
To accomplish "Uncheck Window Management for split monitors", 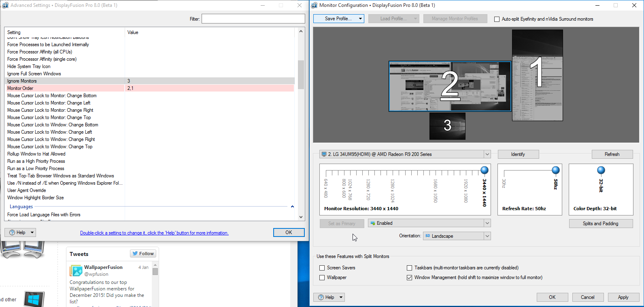I will [x=409, y=277].
